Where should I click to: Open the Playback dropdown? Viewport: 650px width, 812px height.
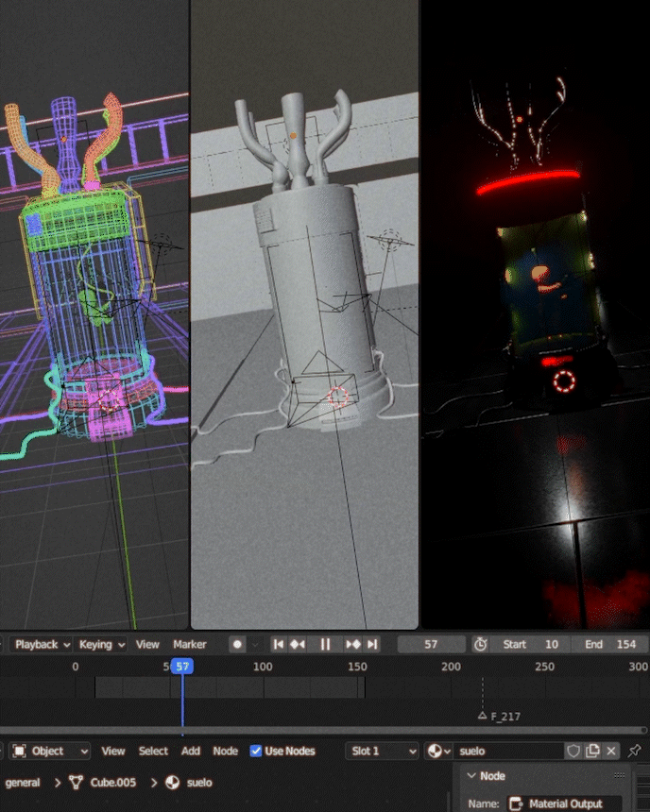pyautogui.click(x=42, y=644)
